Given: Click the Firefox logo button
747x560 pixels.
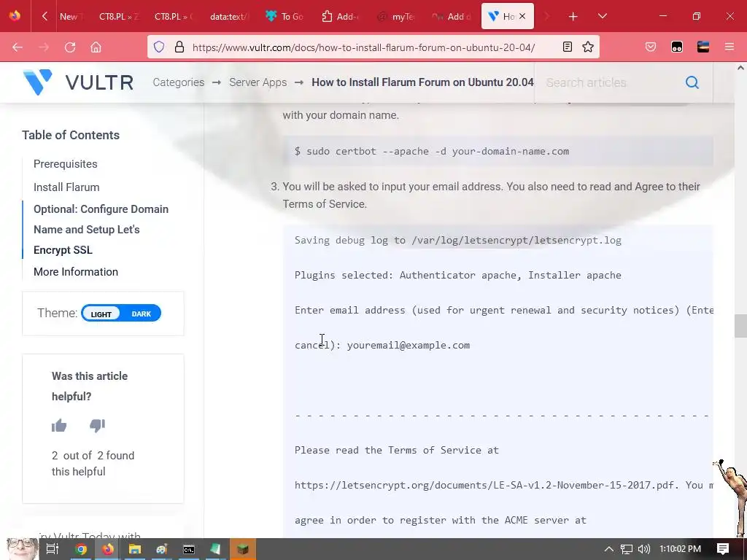Looking at the screenshot, I should (15, 16).
